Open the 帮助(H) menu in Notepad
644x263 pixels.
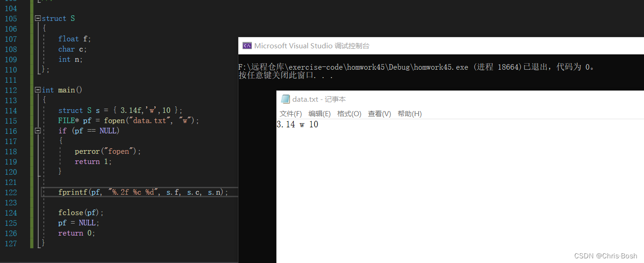click(410, 114)
